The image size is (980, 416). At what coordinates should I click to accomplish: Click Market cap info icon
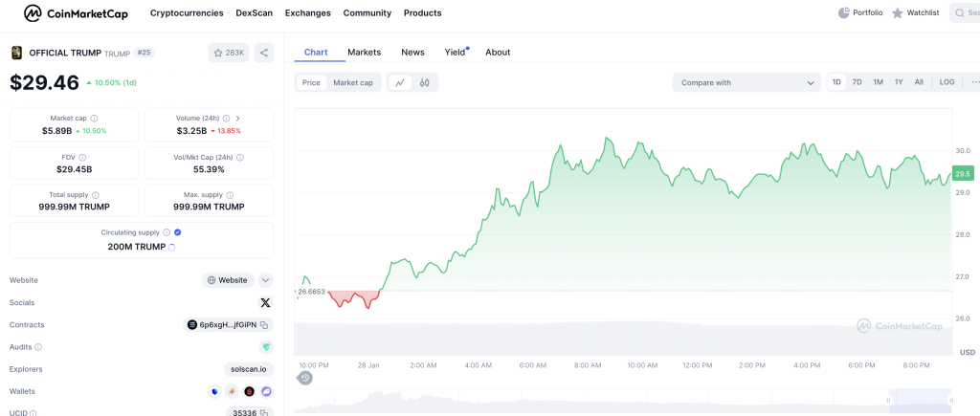coord(94,118)
